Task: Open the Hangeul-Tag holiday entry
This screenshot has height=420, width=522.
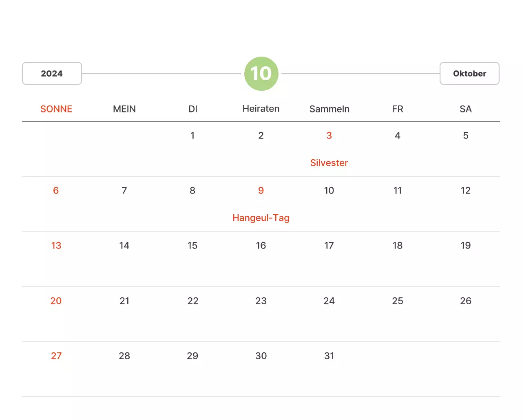Action: (x=261, y=218)
